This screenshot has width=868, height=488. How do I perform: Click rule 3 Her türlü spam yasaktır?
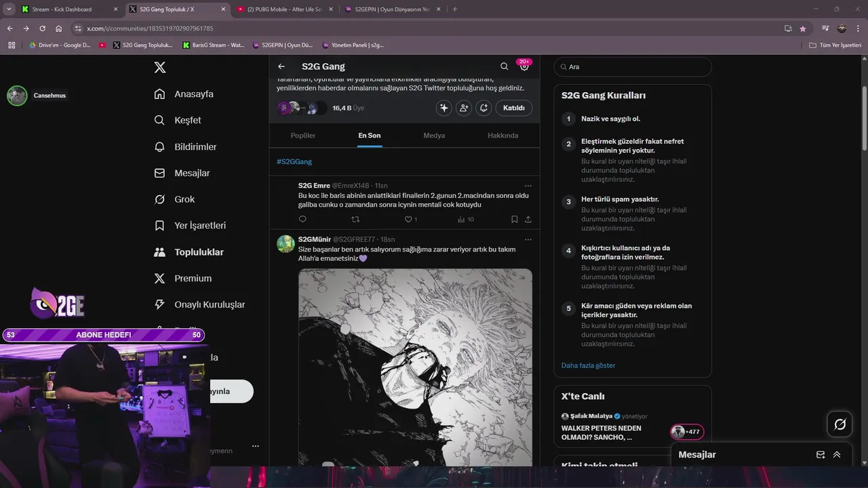620,199
